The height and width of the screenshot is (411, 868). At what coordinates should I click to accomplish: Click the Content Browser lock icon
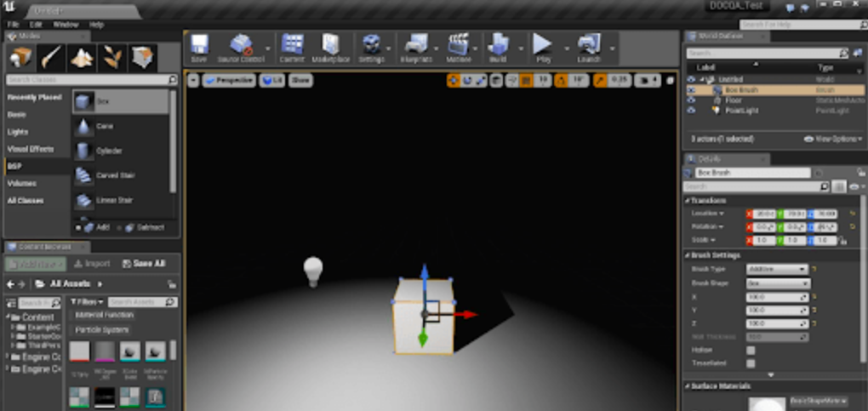point(172,284)
